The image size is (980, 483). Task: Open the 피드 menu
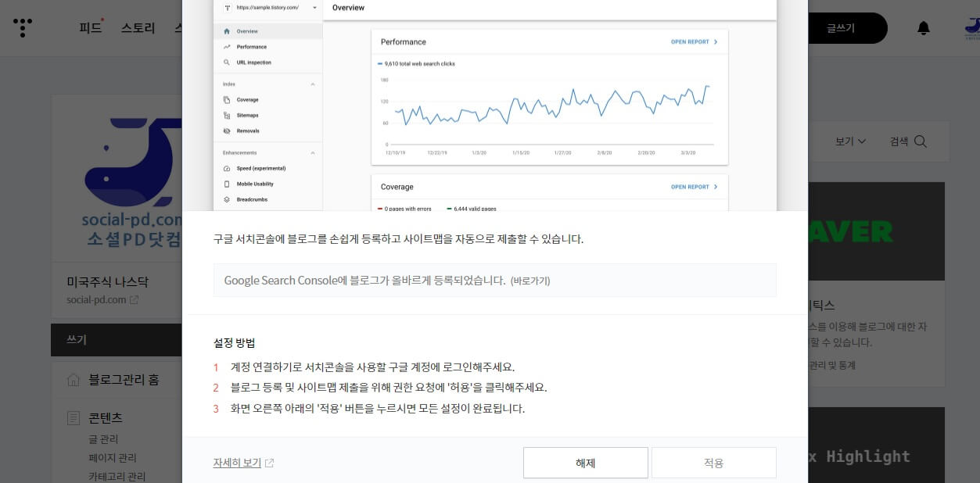91,28
